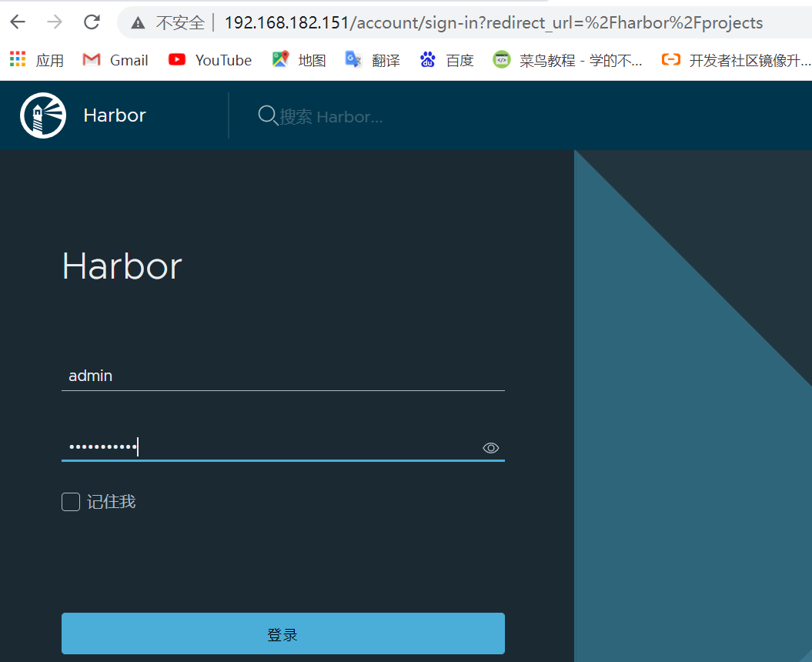Click the Harbor lighthouse logo

43,115
